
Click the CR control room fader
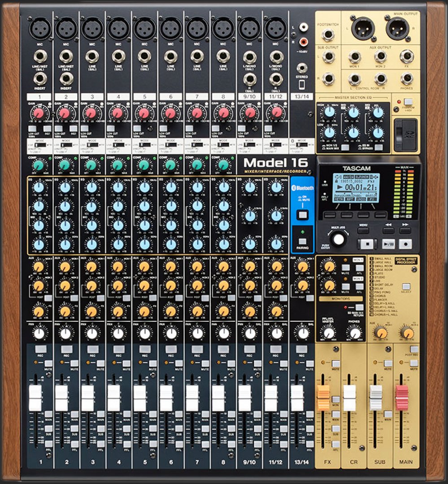349,398
